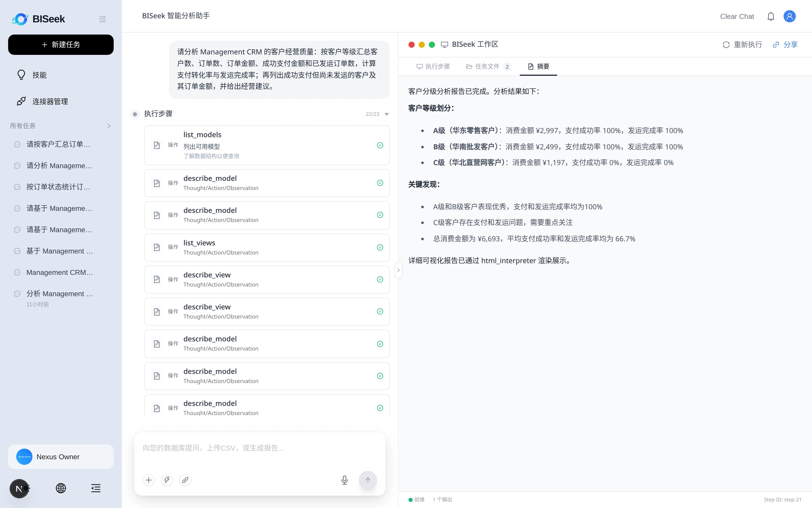
Task: Click the 重新执行 refresh icon
Action: tap(726, 45)
